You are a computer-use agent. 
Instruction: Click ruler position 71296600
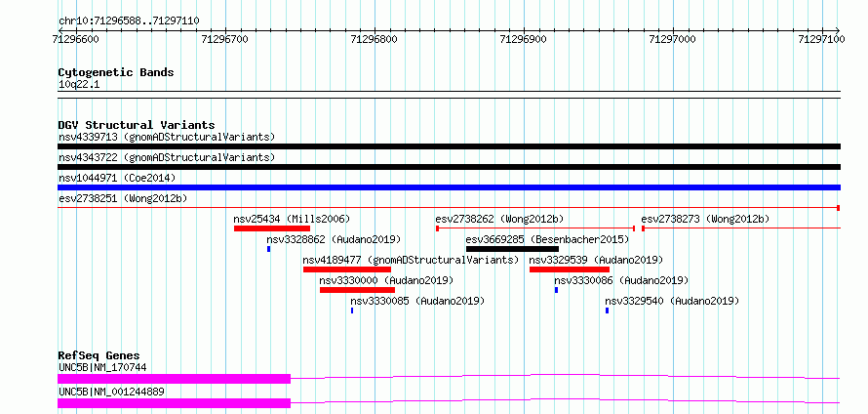click(x=76, y=39)
